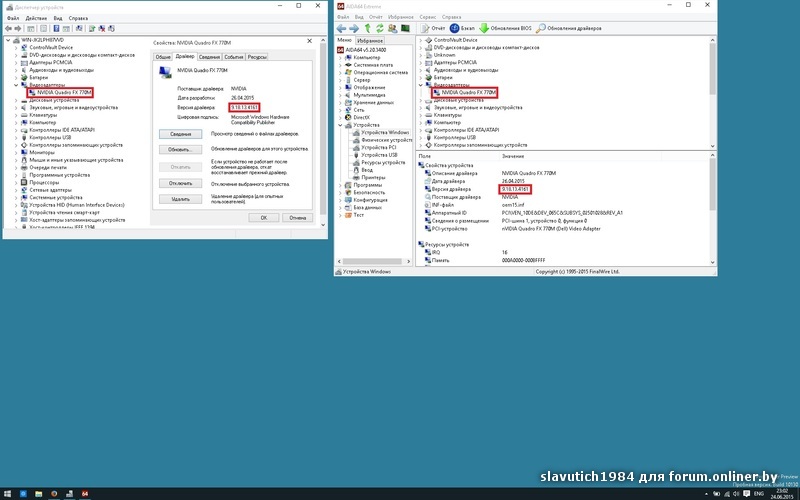This screenshot has height=500, width=800.
Task: Click the Сведения driver details button
Action: click(x=180, y=134)
